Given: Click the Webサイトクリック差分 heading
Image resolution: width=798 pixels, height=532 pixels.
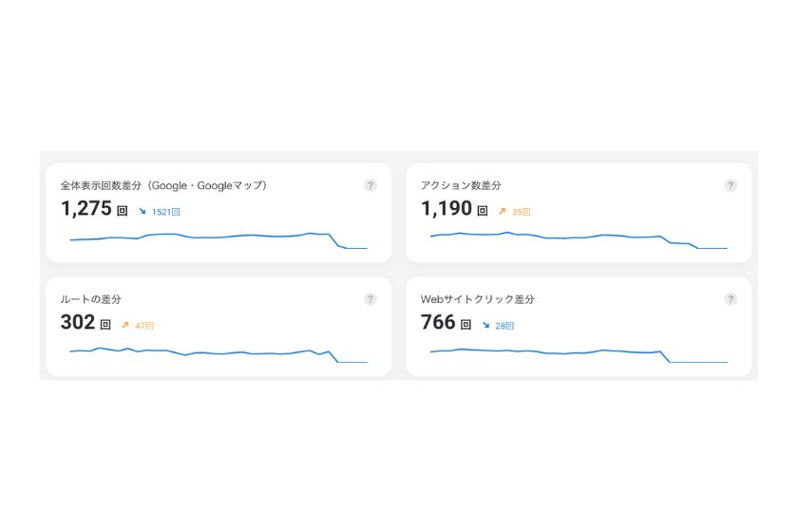Looking at the screenshot, I should coord(477,299).
